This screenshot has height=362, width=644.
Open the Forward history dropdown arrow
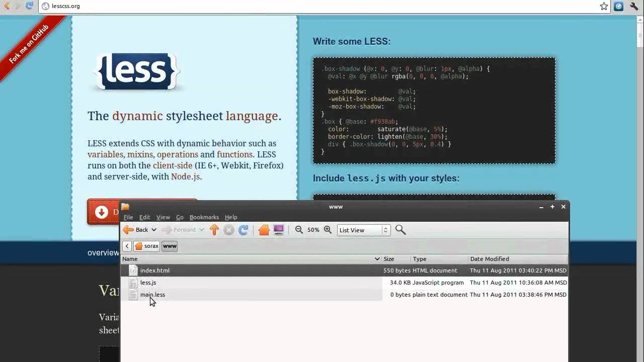(x=201, y=230)
